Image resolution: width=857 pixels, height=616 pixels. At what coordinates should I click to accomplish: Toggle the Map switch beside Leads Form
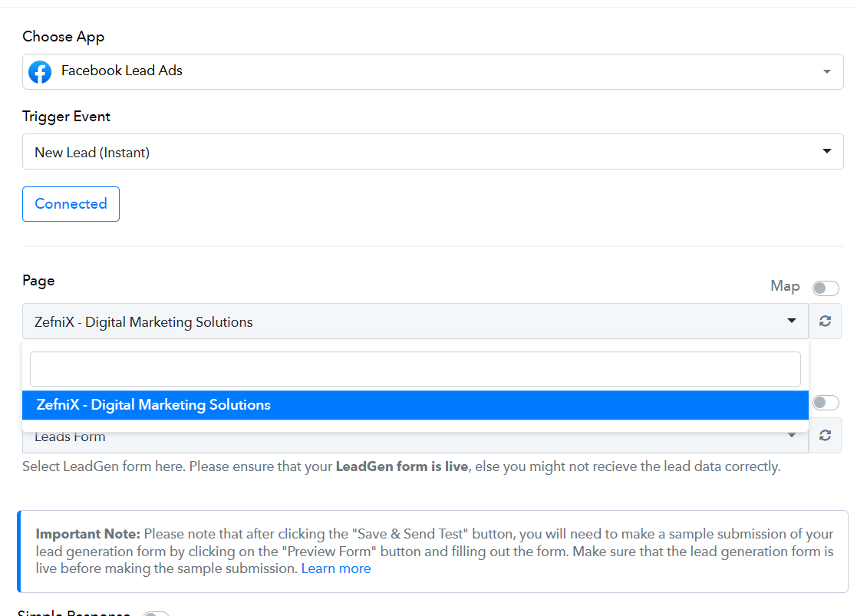click(x=826, y=403)
